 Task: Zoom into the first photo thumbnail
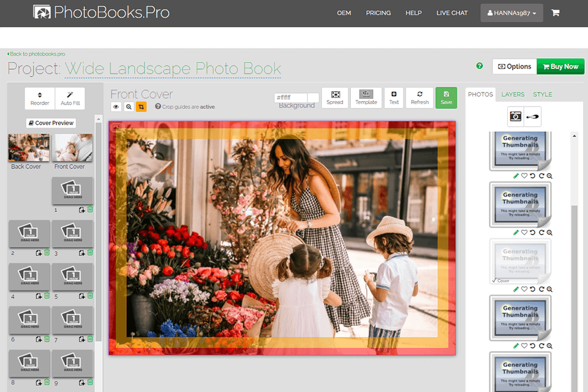[x=549, y=176]
